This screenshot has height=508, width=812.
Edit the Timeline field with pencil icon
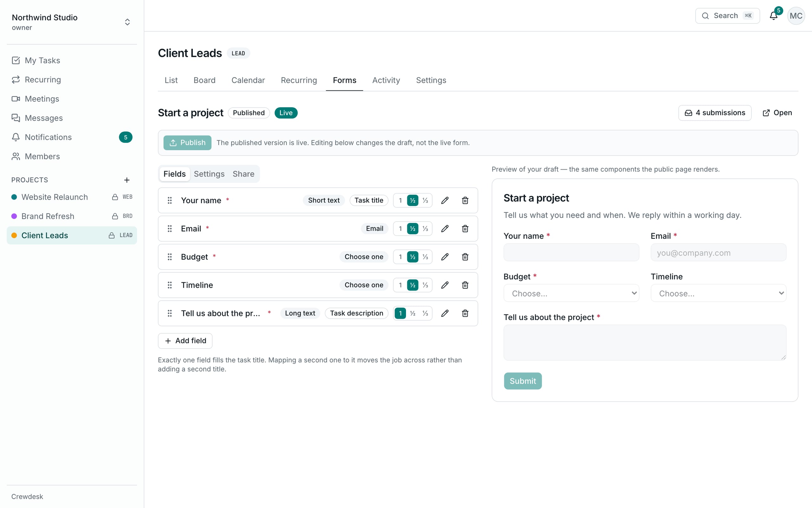coord(445,285)
